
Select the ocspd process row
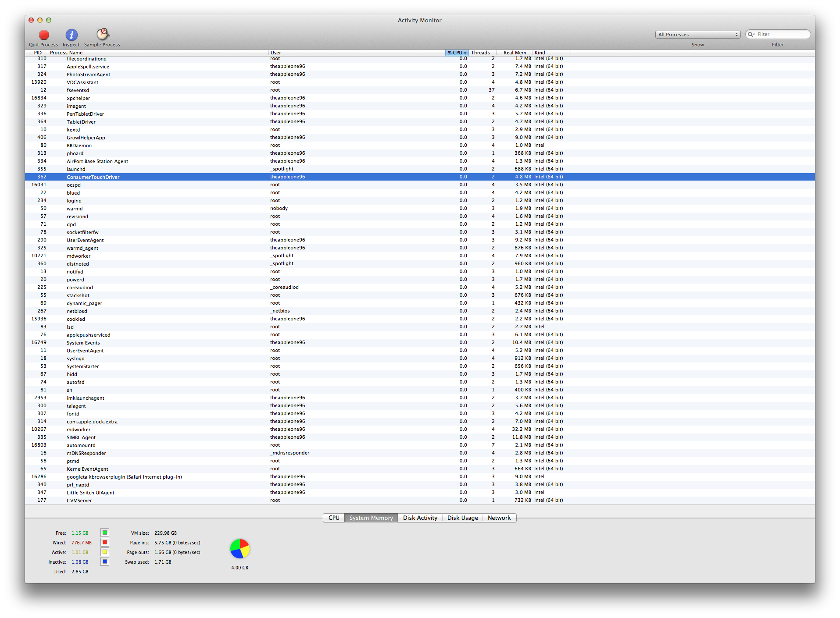(x=420, y=185)
